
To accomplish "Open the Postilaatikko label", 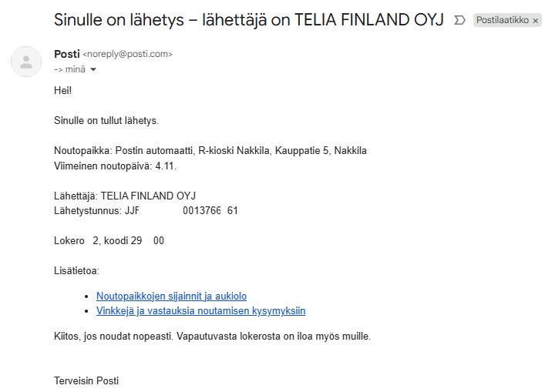I will coord(502,21).
